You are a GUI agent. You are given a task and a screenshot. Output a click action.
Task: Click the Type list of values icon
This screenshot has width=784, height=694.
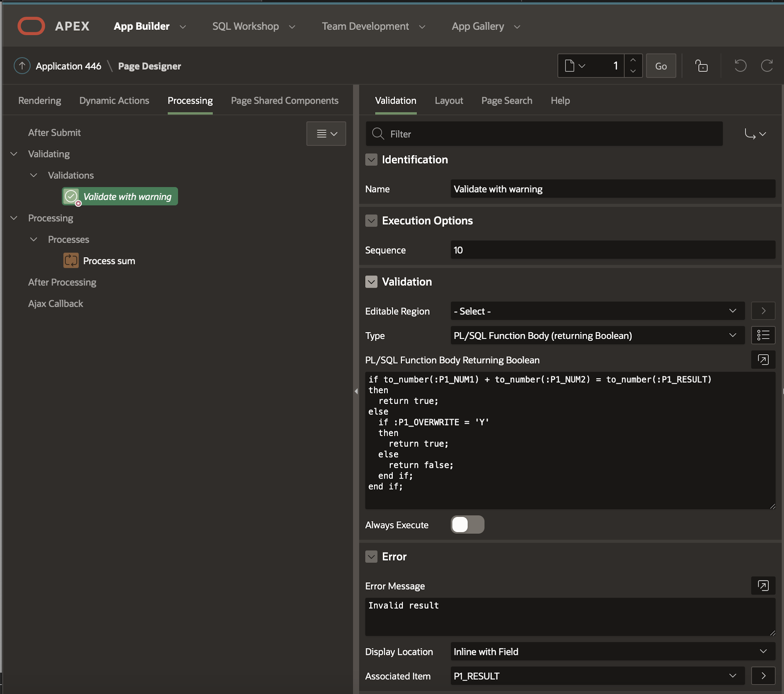763,335
